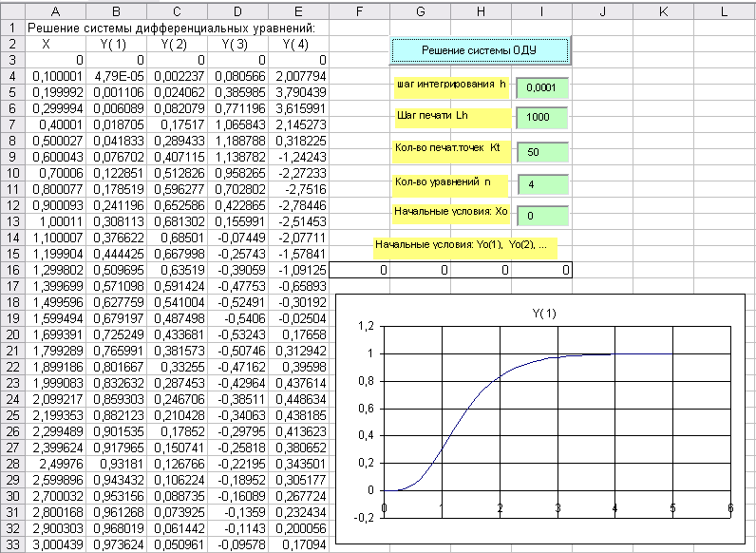The image size is (756, 553).
Task: Select cell with value 0,448634
Action: pyautogui.click(x=298, y=400)
